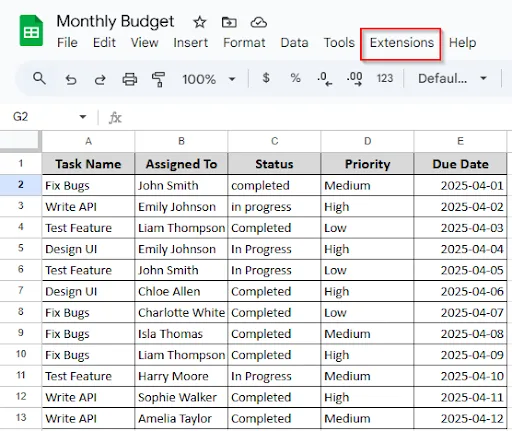
Task: Select column B header
Action: pyautogui.click(x=181, y=141)
